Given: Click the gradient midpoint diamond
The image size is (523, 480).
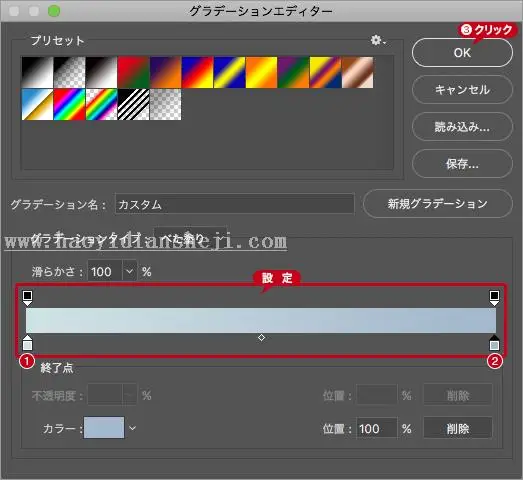Looking at the screenshot, I should 262,338.
